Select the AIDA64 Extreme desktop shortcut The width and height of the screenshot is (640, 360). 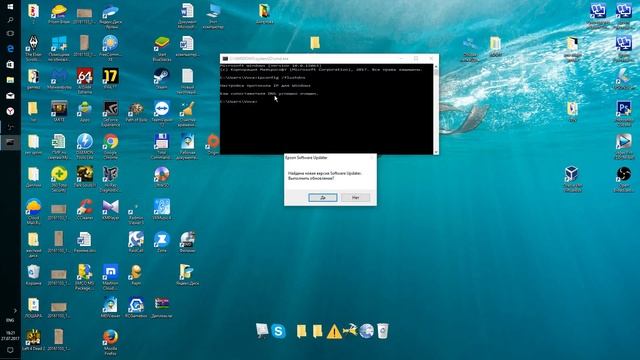pos(84,81)
